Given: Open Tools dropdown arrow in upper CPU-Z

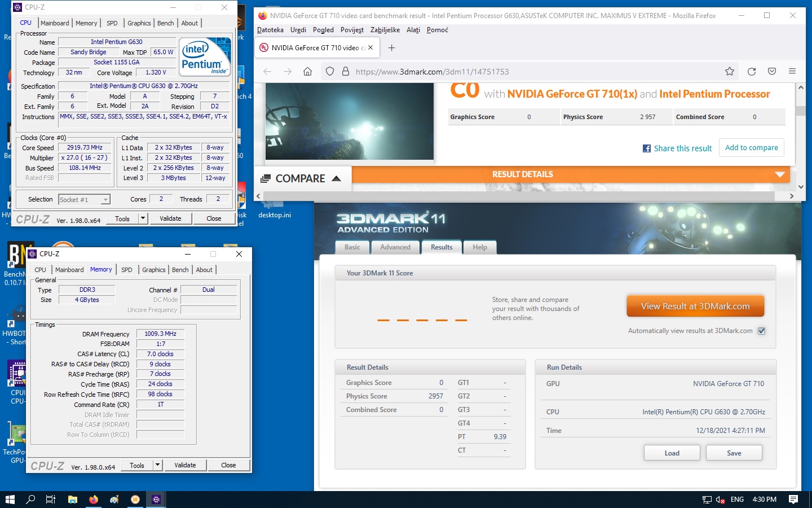Looking at the screenshot, I should (x=143, y=218).
